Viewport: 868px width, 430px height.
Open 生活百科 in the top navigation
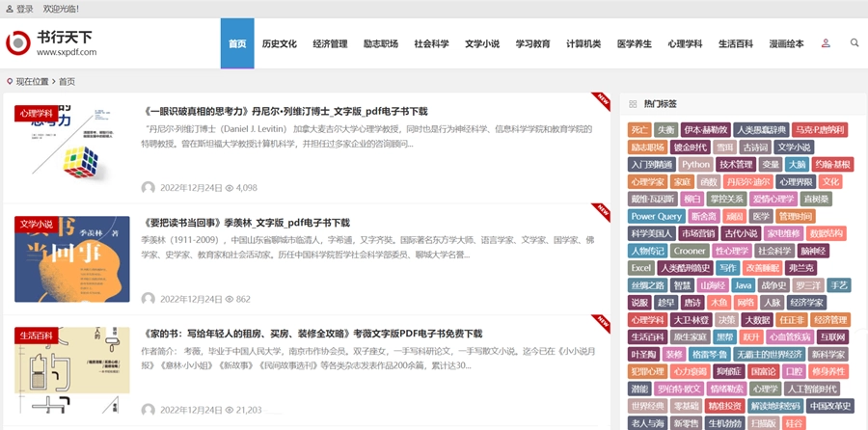click(736, 43)
